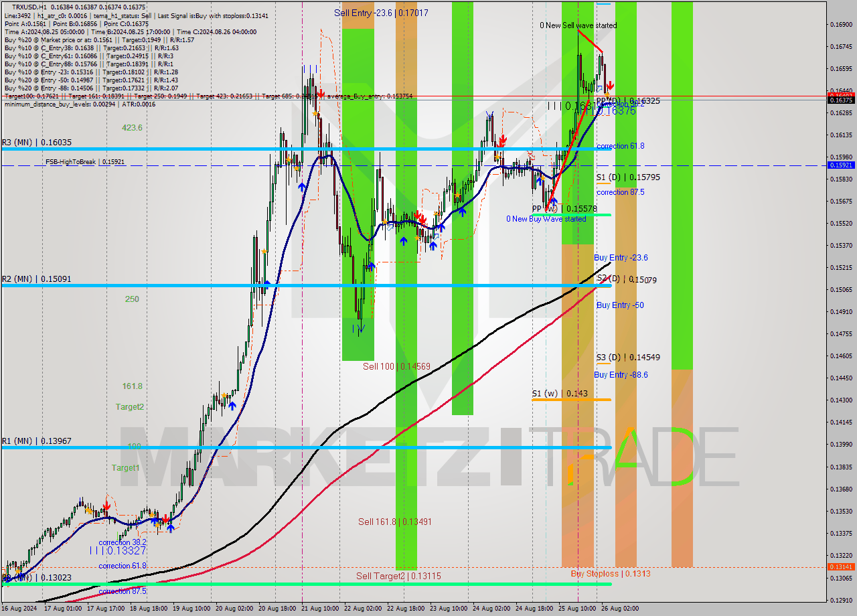Select the '423.6' Fibonacci level label
857x616 pixels.
132,127
